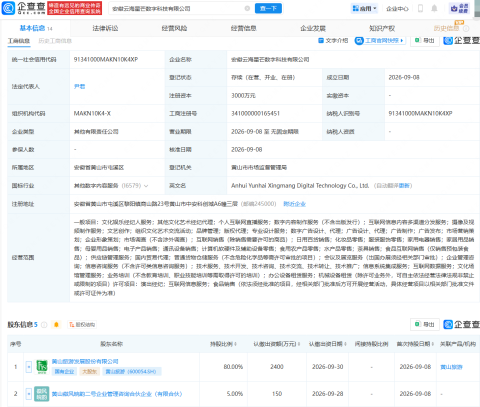
Task: Open related product link 黄山旅游
Action: (x=451, y=367)
